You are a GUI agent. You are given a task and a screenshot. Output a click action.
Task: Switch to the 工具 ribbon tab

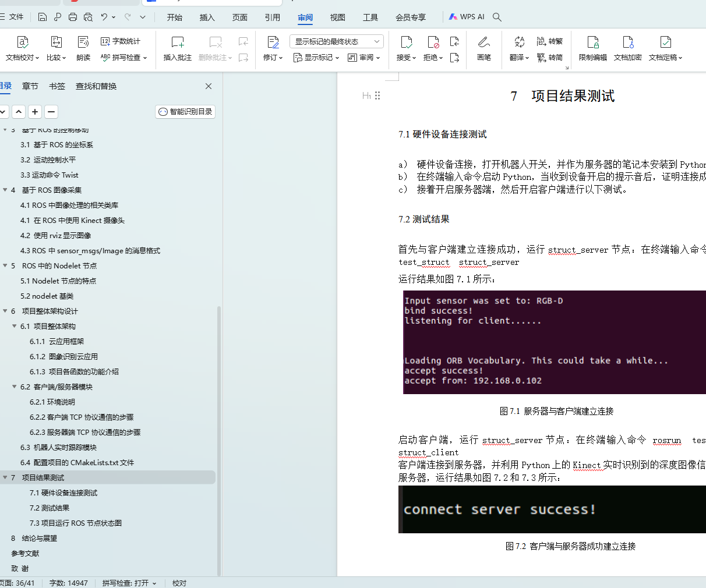370,17
